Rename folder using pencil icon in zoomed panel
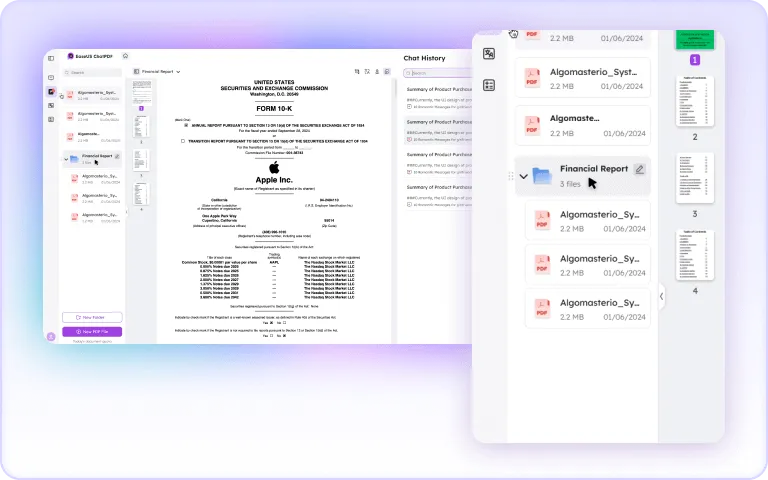The image size is (768, 480). pyautogui.click(x=639, y=169)
